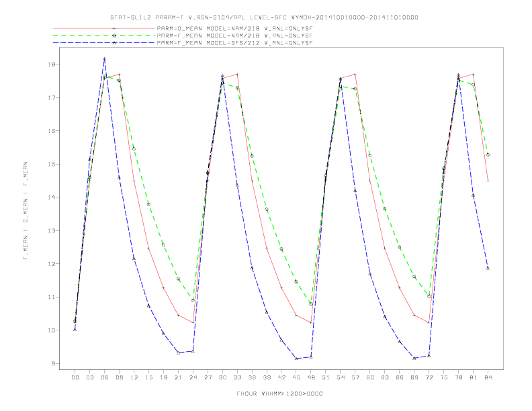Image resolution: width=532 pixels, height=411 pixels.
Task: Click y-axis tick label 11
Action: click(52, 297)
